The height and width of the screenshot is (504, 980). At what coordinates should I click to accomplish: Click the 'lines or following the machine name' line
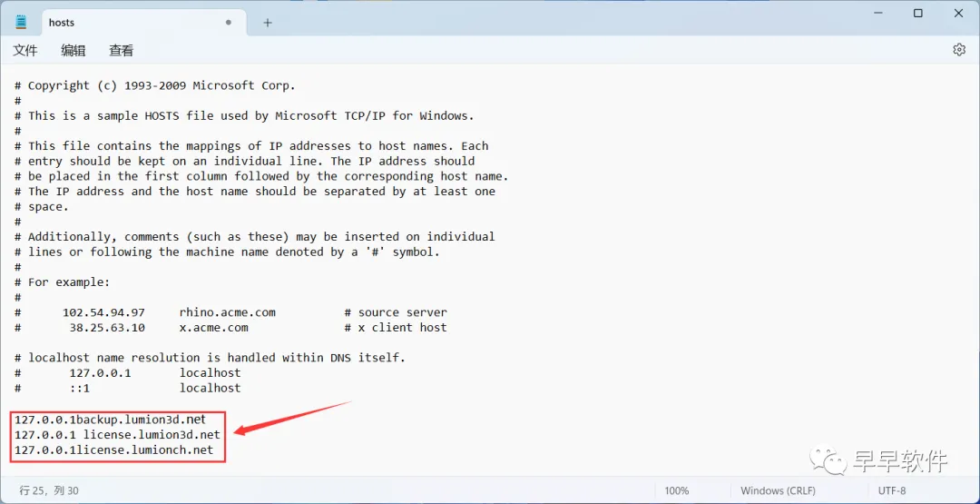point(227,252)
